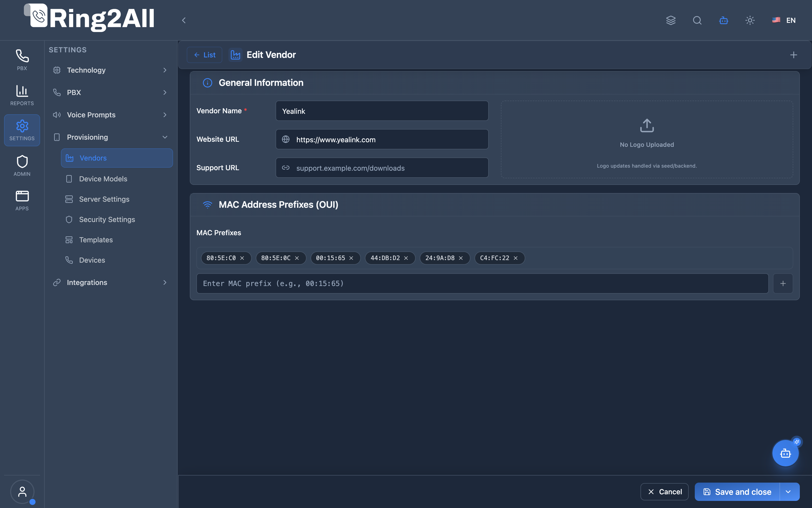
Task: Open the floating AI assistant chat button
Action: pos(785,453)
